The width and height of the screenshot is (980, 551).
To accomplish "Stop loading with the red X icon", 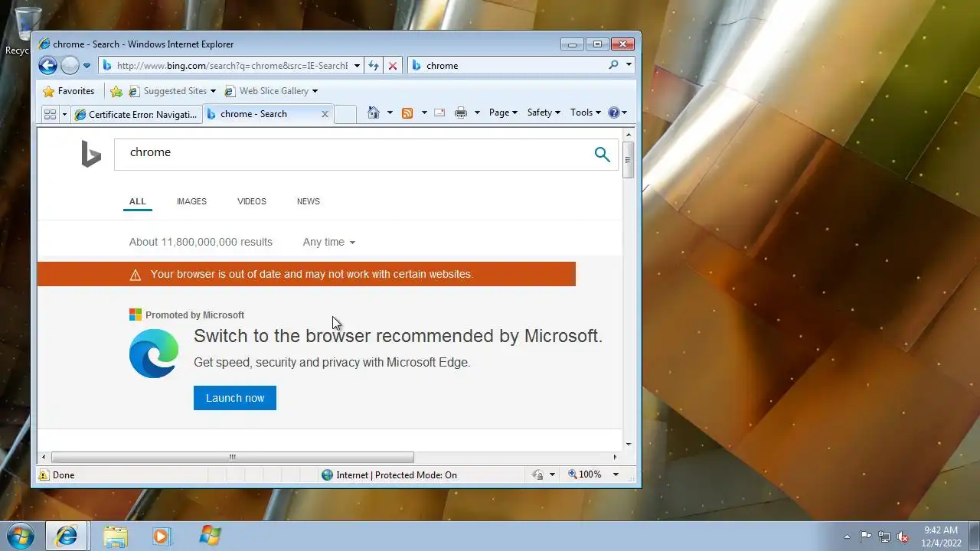I will click(x=393, y=66).
